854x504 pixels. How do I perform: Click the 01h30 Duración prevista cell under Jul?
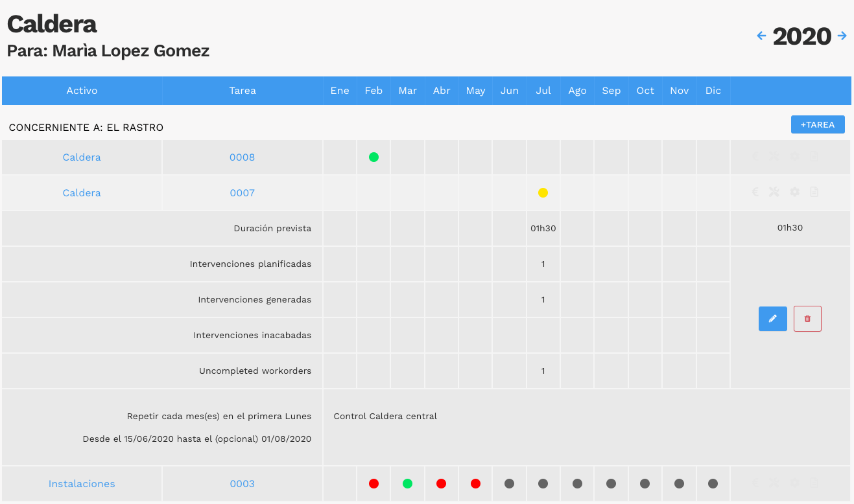click(543, 228)
